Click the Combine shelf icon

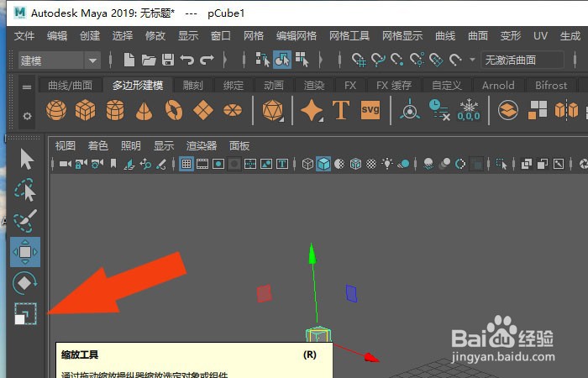pyautogui.click(x=508, y=110)
